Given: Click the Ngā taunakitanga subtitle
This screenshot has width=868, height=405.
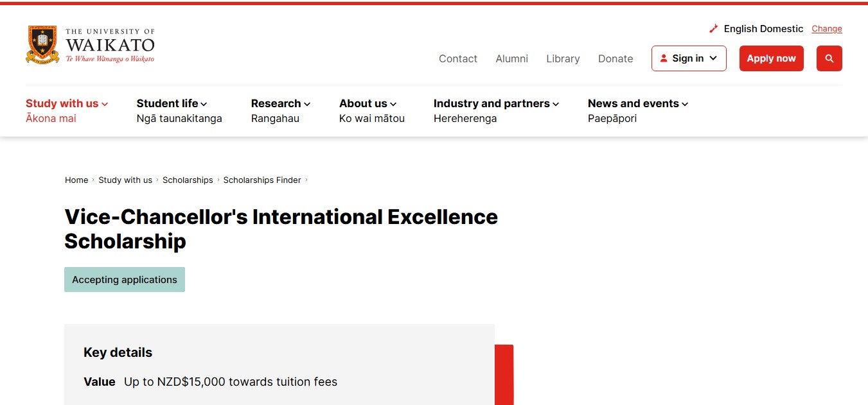Looking at the screenshot, I should tap(179, 118).
